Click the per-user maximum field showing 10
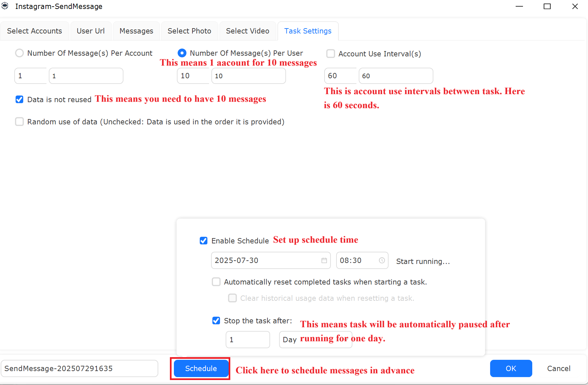The image size is (588, 385). tap(249, 76)
